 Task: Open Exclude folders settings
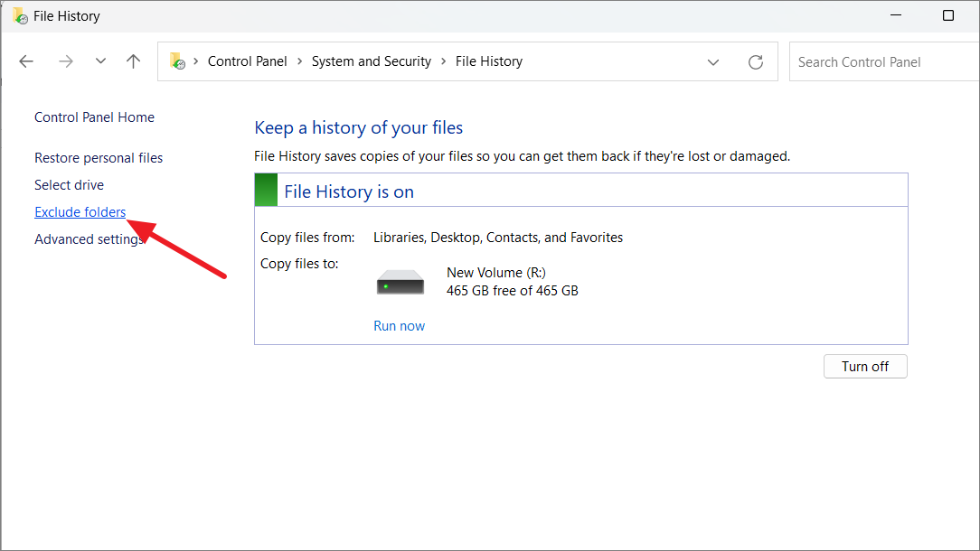80,211
